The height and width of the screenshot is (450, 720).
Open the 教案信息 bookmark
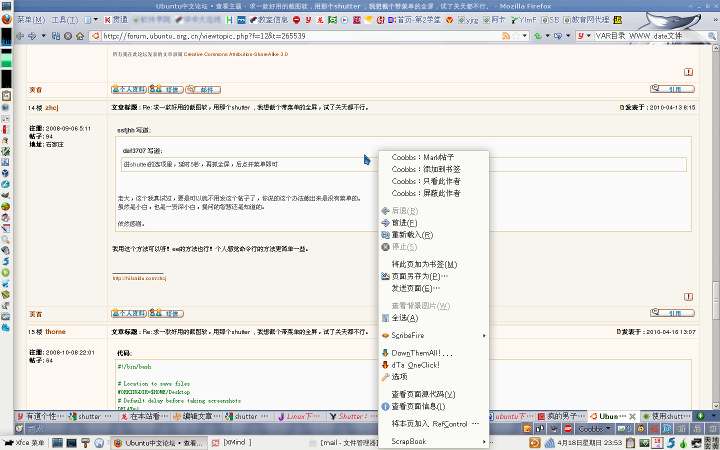[269, 20]
